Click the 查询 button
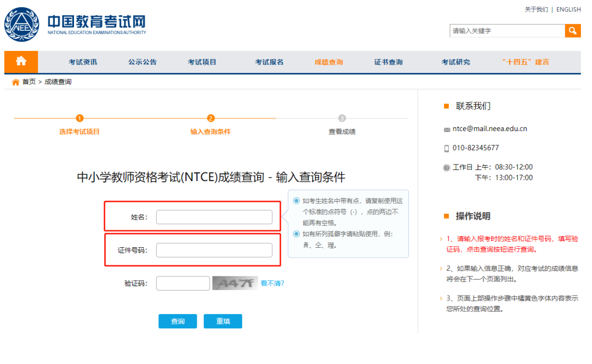 [178, 321]
